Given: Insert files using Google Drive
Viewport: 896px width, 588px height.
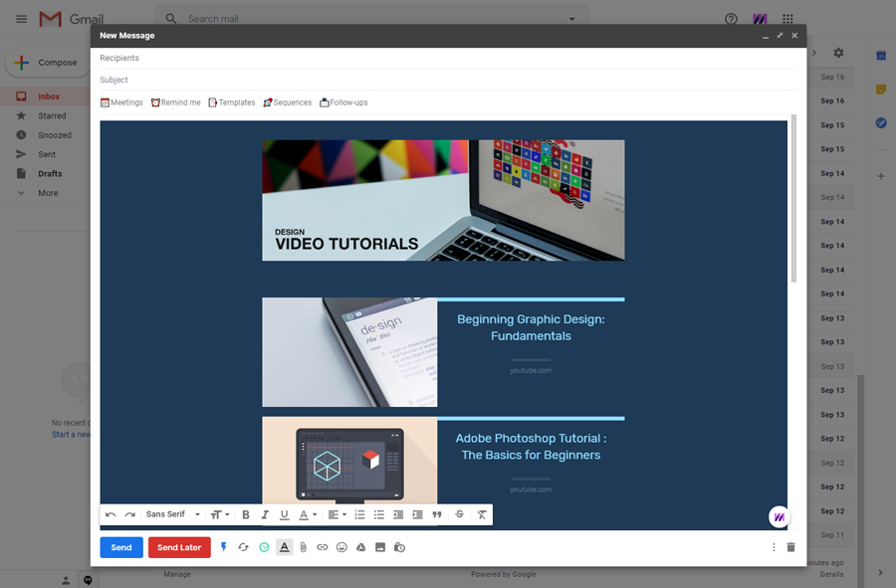Looking at the screenshot, I should click(361, 547).
